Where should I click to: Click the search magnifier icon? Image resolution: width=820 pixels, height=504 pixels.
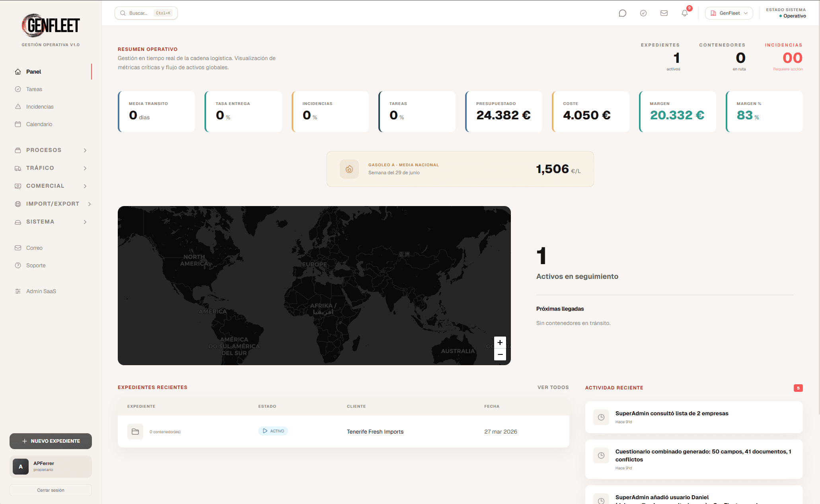coord(123,13)
